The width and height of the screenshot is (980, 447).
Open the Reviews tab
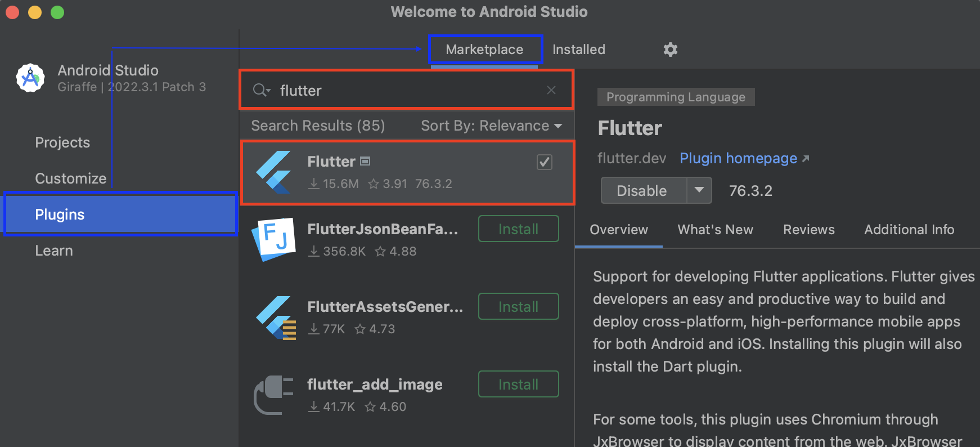[x=808, y=230]
